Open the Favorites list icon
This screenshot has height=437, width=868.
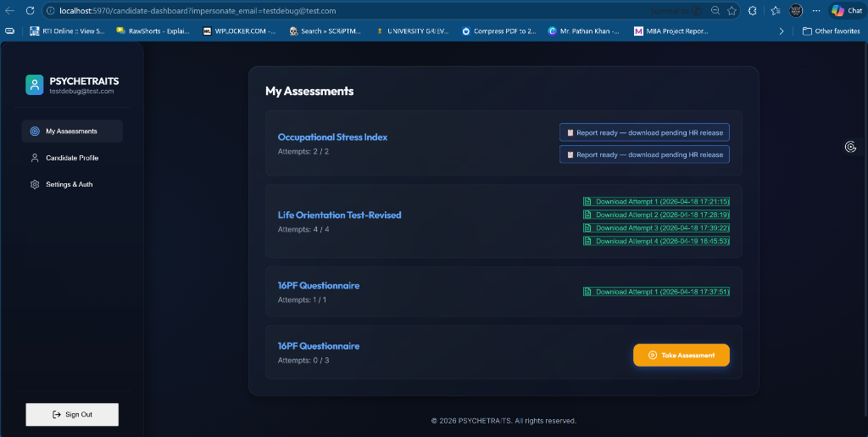pyautogui.click(x=776, y=10)
